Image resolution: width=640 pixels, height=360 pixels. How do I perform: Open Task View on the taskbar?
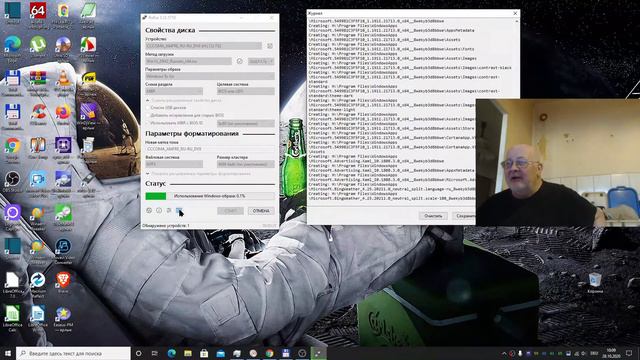(155, 353)
